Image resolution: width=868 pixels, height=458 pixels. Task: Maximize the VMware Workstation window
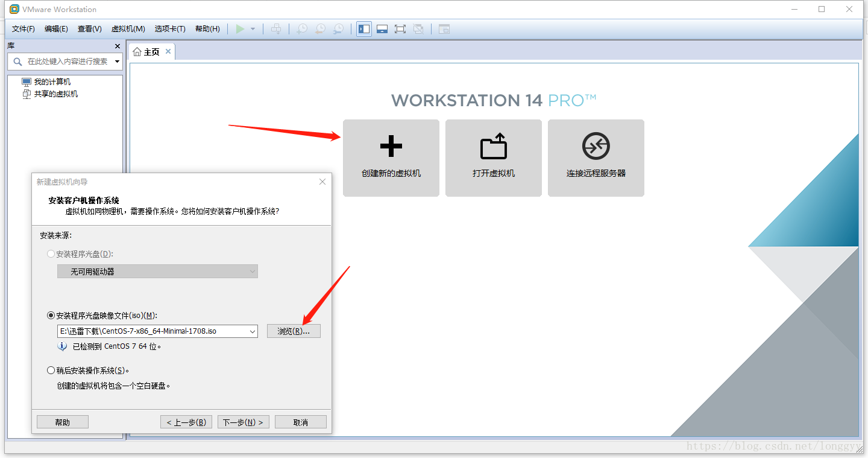coord(822,9)
